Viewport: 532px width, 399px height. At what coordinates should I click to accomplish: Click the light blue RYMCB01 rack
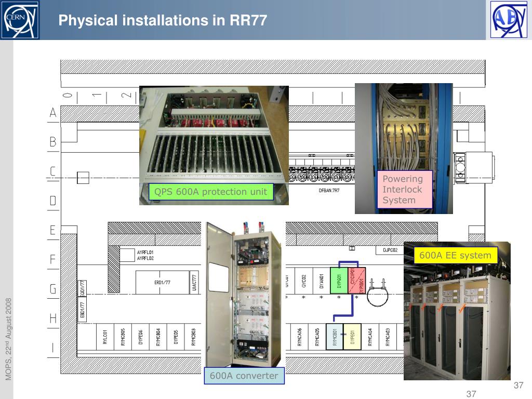[335, 337]
